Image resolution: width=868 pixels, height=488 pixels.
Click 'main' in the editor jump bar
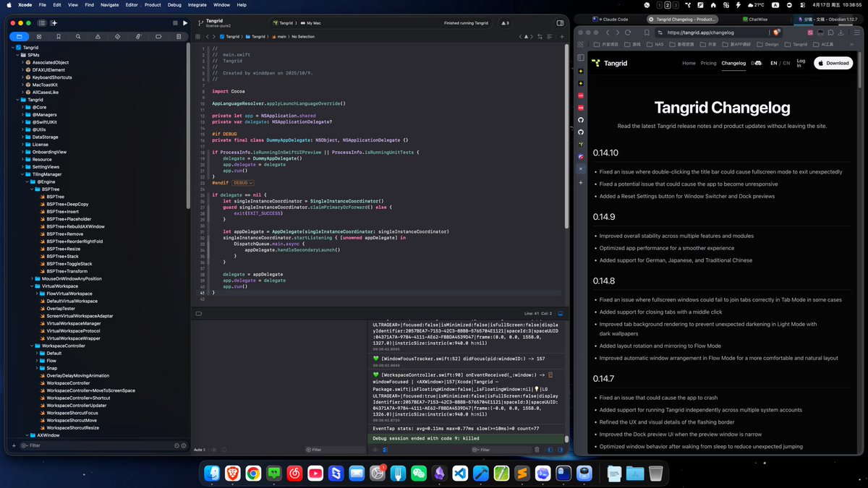[x=283, y=36]
